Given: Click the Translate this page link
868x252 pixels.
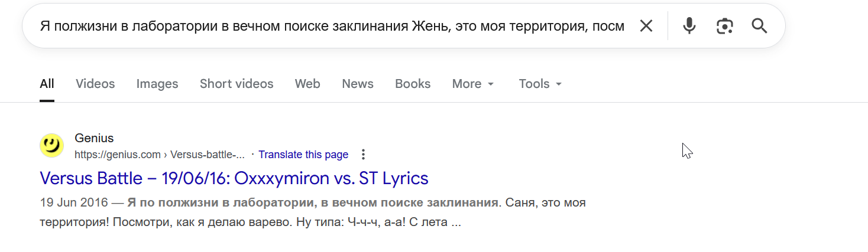Looking at the screenshot, I should click(303, 155).
